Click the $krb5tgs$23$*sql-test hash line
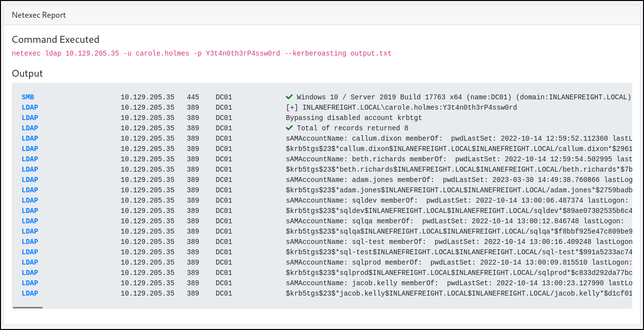The height and width of the screenshot is (330, 644). tap(459, 252)
